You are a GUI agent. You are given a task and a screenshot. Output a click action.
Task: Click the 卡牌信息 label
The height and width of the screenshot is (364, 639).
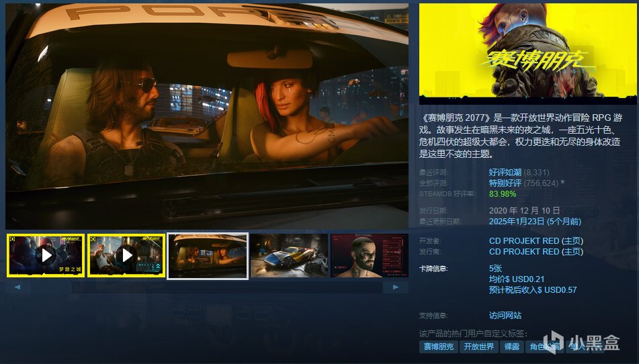pos(433,269)
